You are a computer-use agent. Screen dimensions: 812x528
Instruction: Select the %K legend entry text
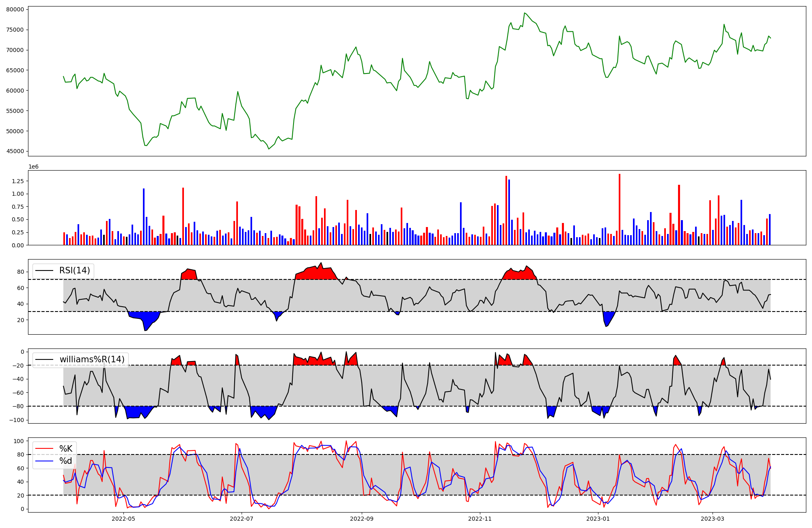pyautogui.click(x=66, y=448)
